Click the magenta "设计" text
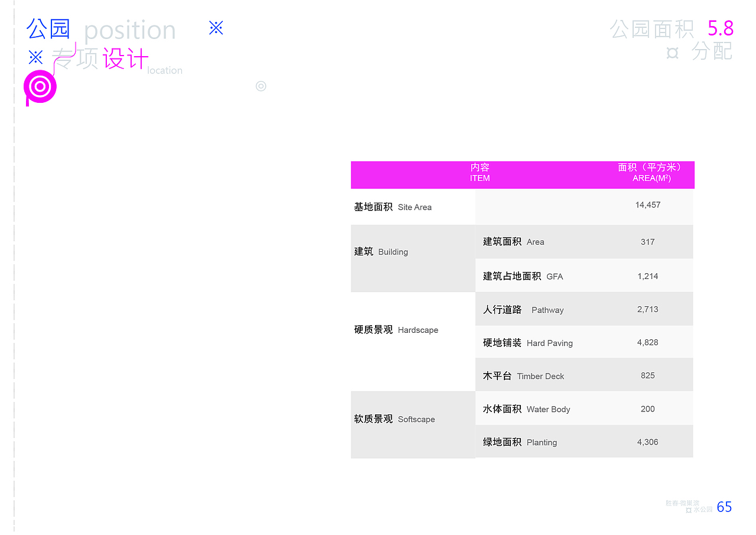 click(125, 59)
